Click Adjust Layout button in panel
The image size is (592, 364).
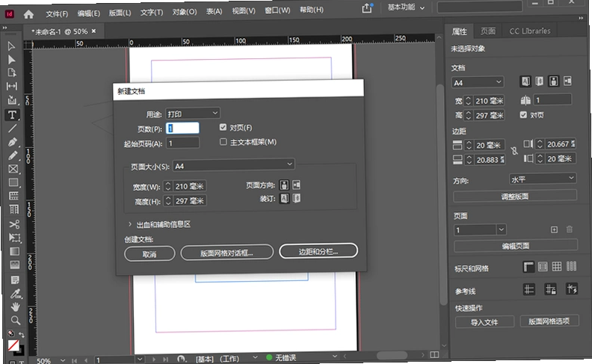tap(514, 197)
